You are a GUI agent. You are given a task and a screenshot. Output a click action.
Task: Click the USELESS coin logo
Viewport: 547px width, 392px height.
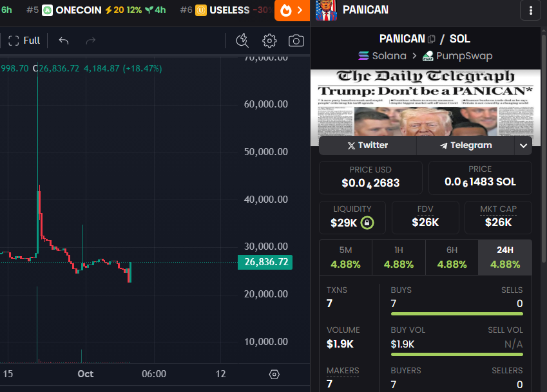(201, 10)
